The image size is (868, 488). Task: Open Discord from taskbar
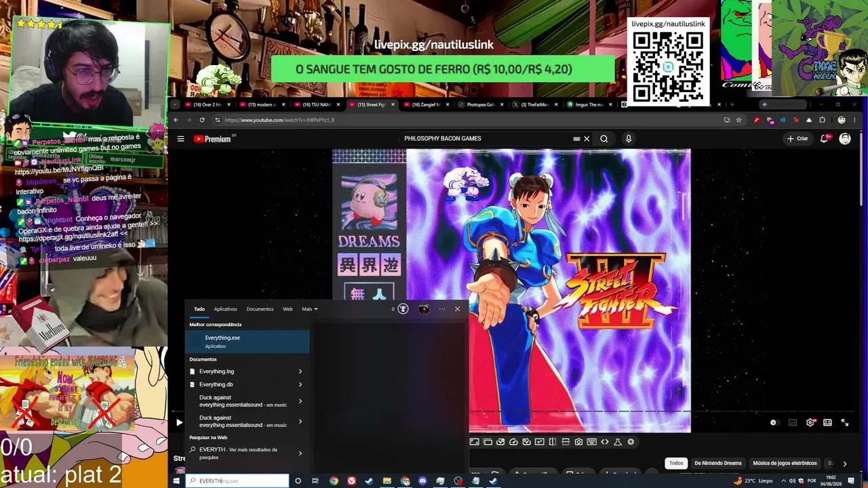click(422, 481)
